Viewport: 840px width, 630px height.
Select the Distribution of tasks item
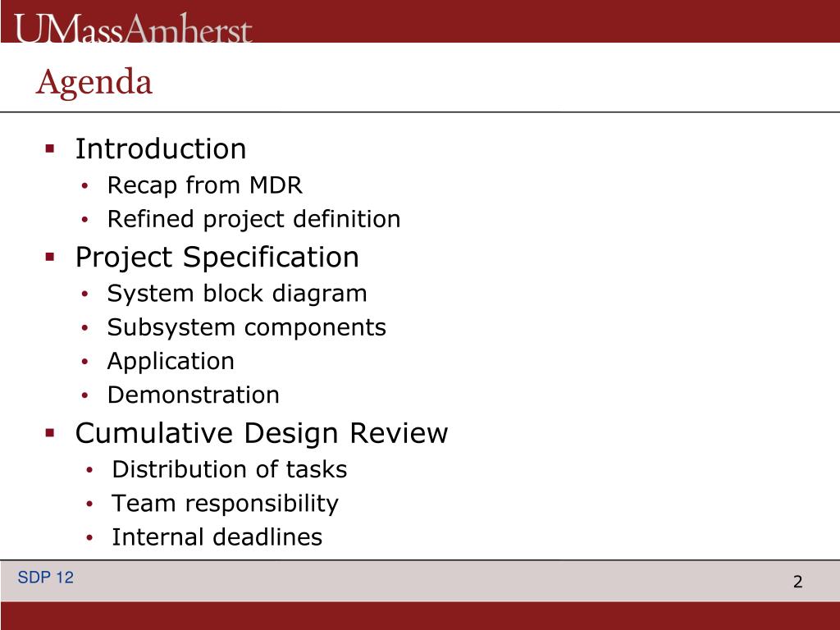230,470
